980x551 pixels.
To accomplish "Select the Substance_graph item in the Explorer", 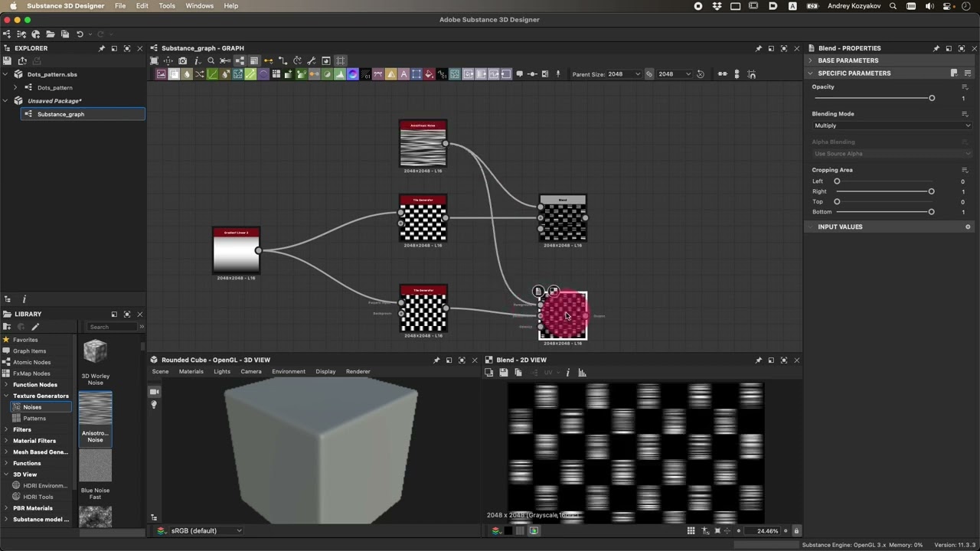I will 83,114.
